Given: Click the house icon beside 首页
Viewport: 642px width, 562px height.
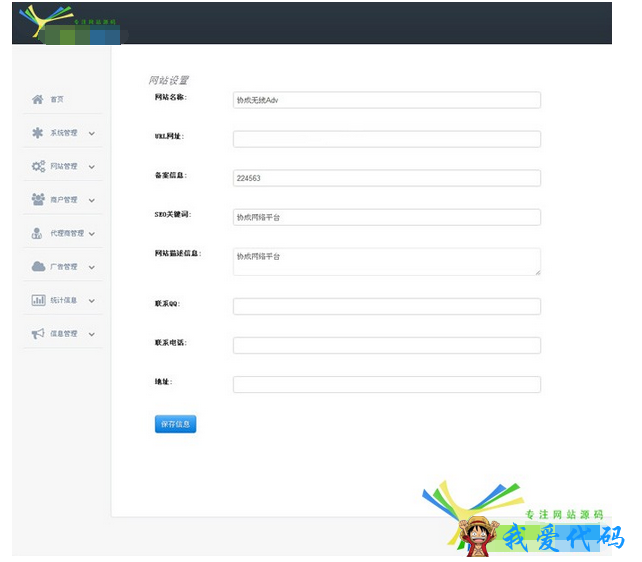Looking at the screenshot, I should (38, 99).
